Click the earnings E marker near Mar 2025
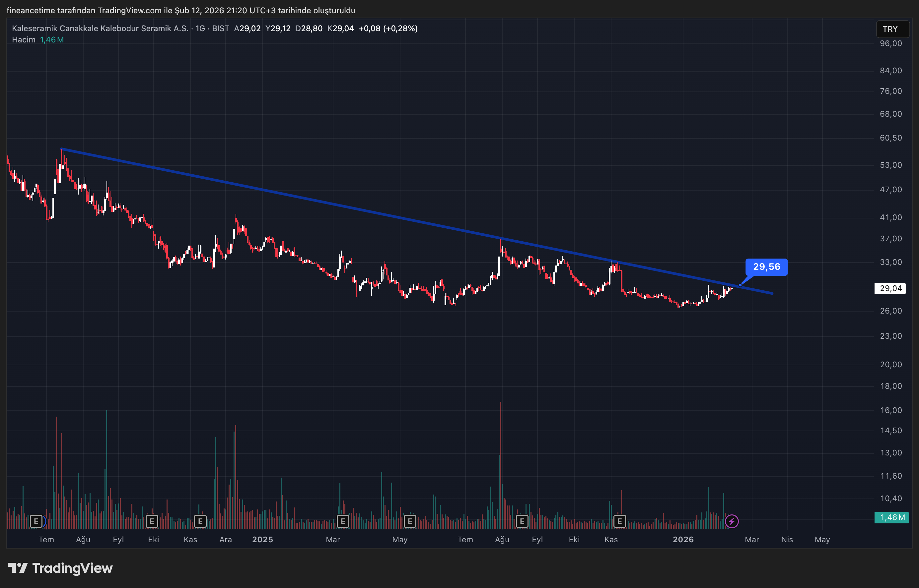Image resolution: width=919 pixels, height=588 pixels. click(x=343, y=521)
